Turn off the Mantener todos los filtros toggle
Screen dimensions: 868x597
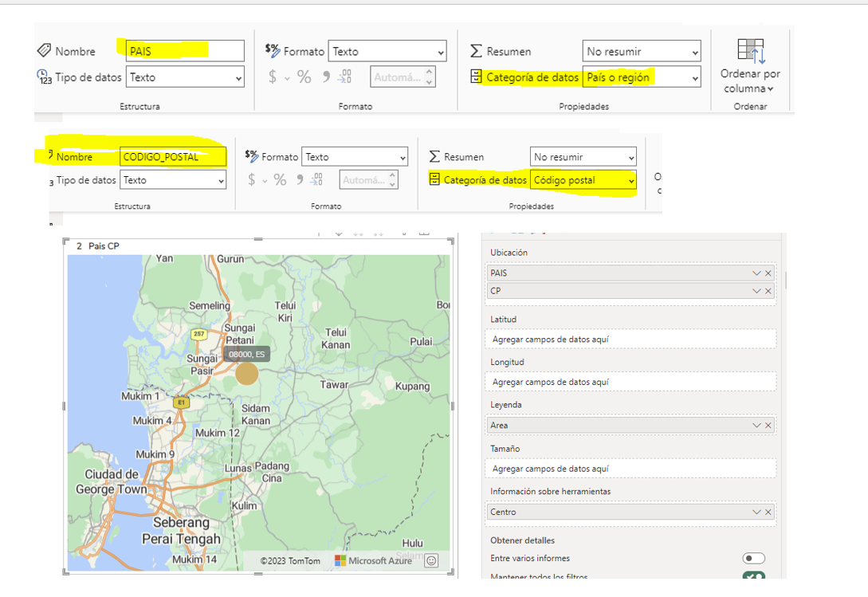pyautogui.click(x=754, y=577)
